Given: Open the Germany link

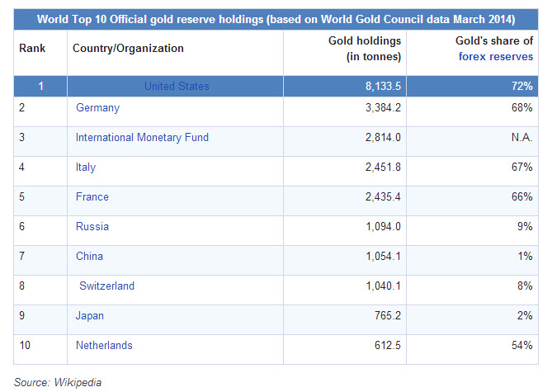Looking at the screenshot, I should [x=98, y=108].
